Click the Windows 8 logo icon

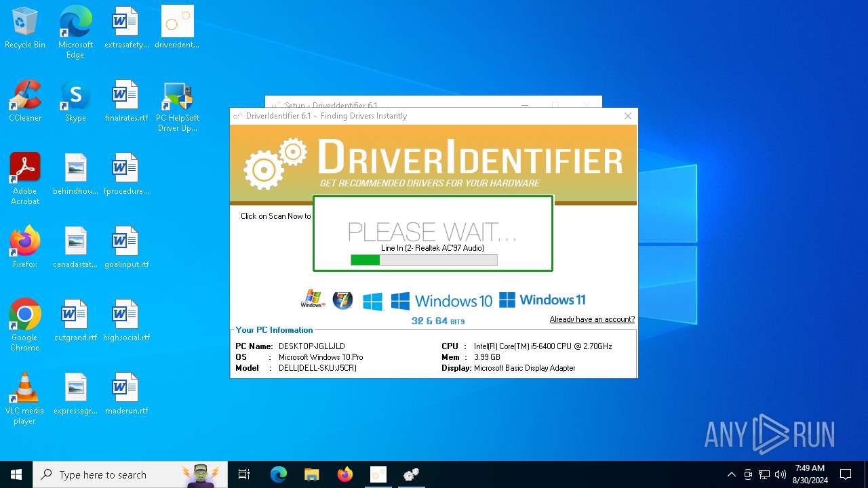(x=372, y=302)
